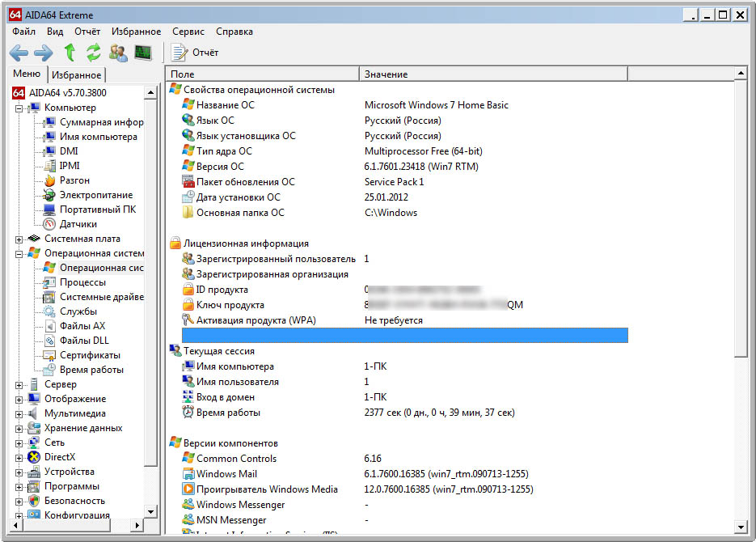Expand the DirectX tree node
Viewport: 756px width, 542px height.
pyautogui.click(x=19, y=458)
